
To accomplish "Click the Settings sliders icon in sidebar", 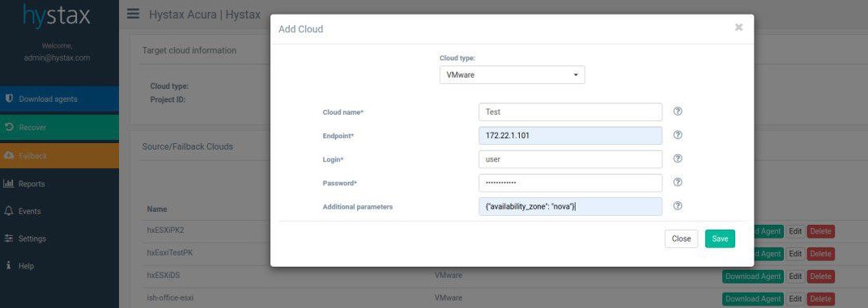I will [x=8, y=238].
